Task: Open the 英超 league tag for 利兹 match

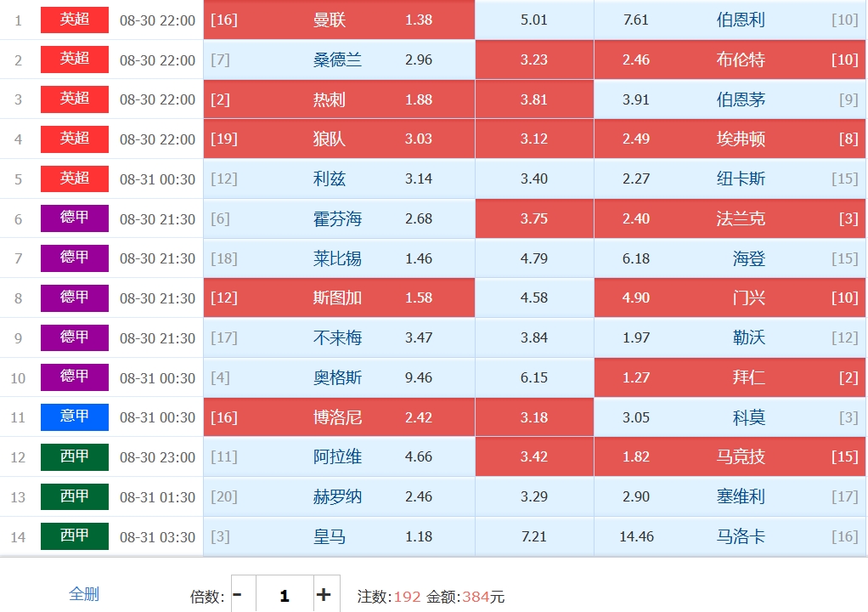Action: pyautogui.click(x=75, y=178)
